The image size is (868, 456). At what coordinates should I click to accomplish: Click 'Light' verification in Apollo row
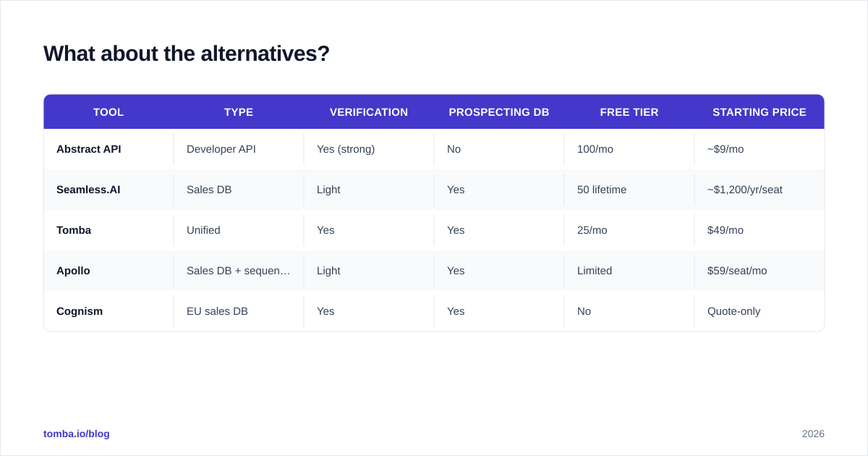369,271
